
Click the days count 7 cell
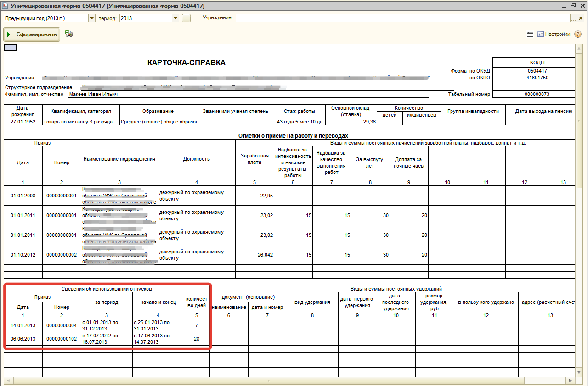[197, 325]
